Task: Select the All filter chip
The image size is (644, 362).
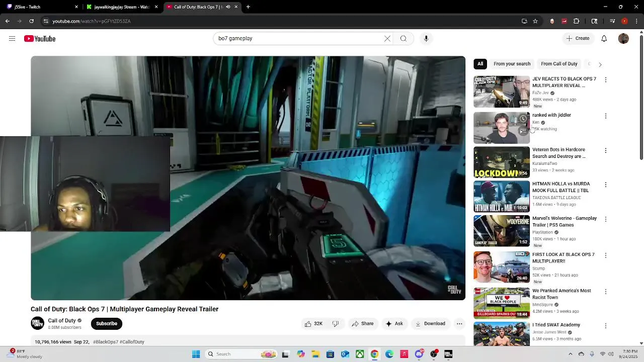Action: click(480, 64)
